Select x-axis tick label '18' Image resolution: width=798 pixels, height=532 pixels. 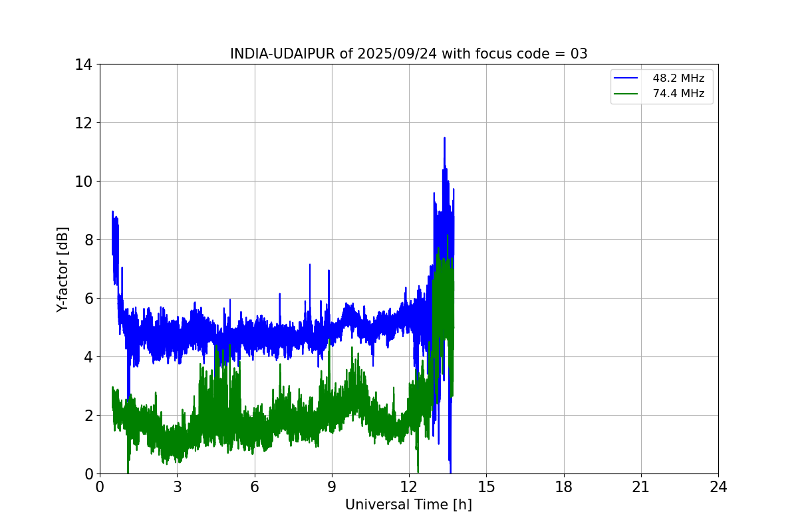[x=564, y=487]
